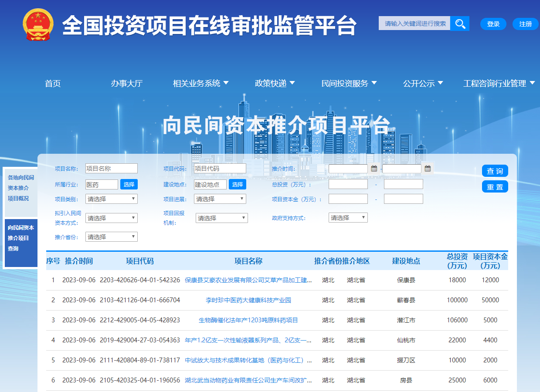The height and width of the screenshot is (392, 540).
Task: Click the national emblem logo
Action: (x=38, y=25)
